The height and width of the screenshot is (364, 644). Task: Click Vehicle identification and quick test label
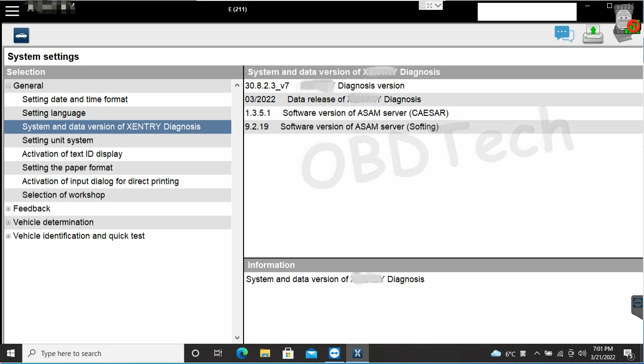click(79, 236)
